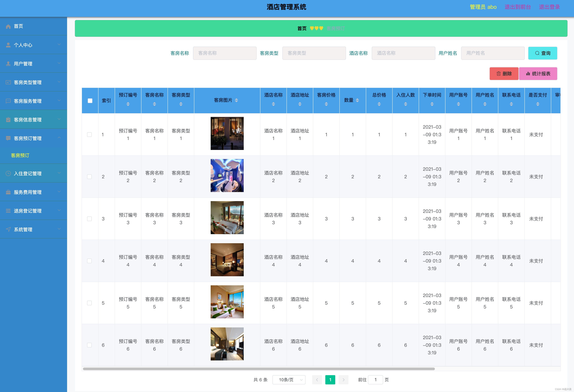Viewport: 574px width, 392px height.
Task: Expand the 服务费用管理 menu chevron
Action: [59, 192]
